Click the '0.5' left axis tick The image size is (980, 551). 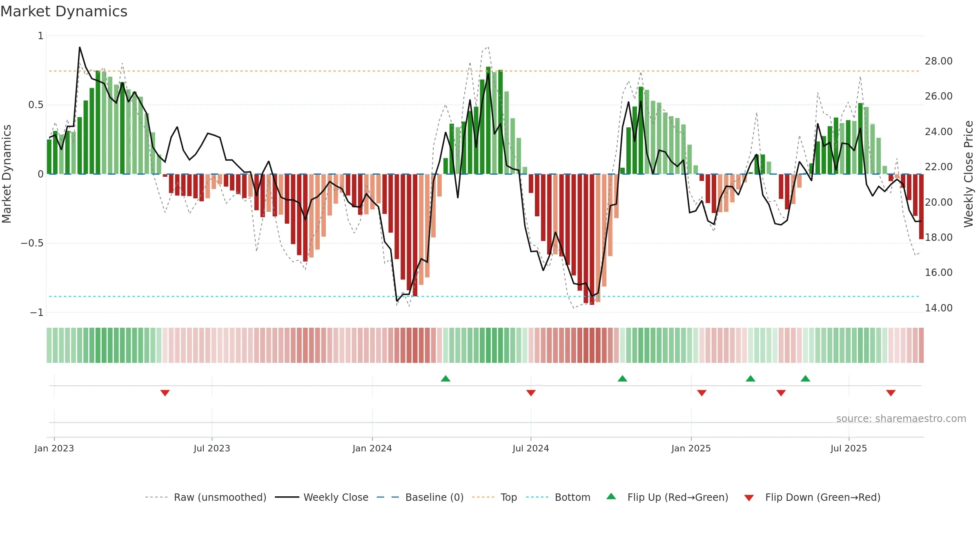pos(36,105)
